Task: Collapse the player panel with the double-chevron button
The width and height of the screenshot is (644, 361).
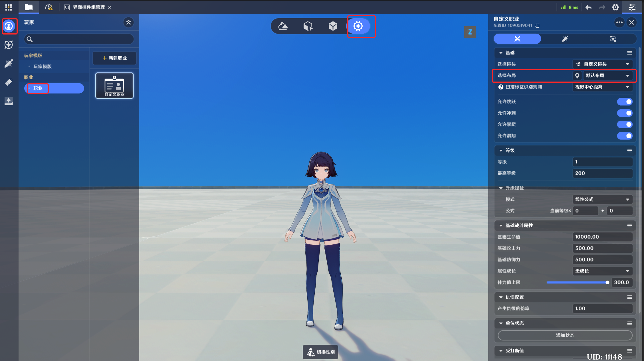Action: (128, 22)
